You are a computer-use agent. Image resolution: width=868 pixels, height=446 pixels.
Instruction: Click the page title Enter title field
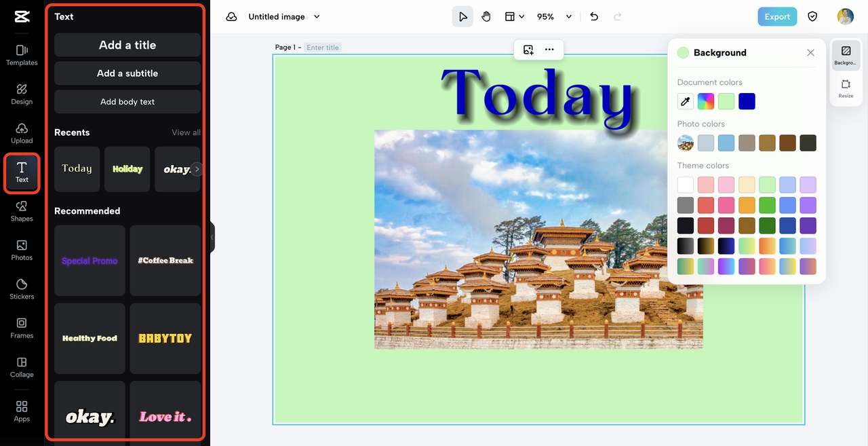[323, 48]
